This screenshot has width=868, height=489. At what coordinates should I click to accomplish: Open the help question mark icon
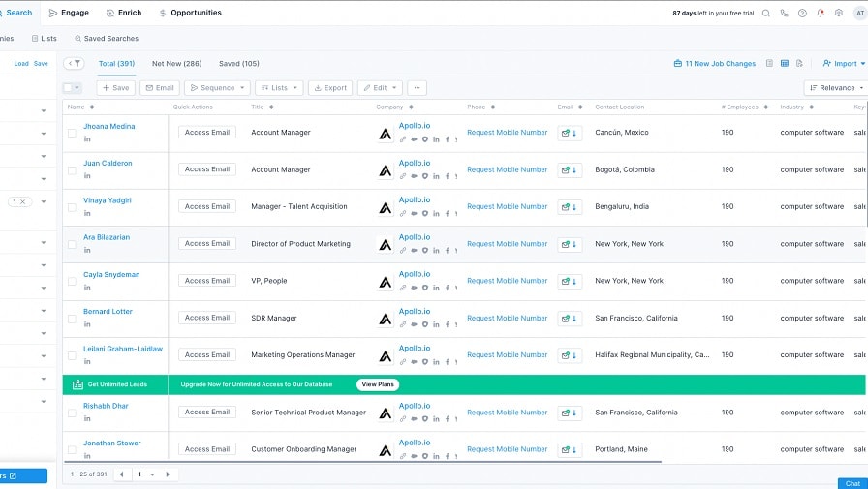tap(802, 14)
